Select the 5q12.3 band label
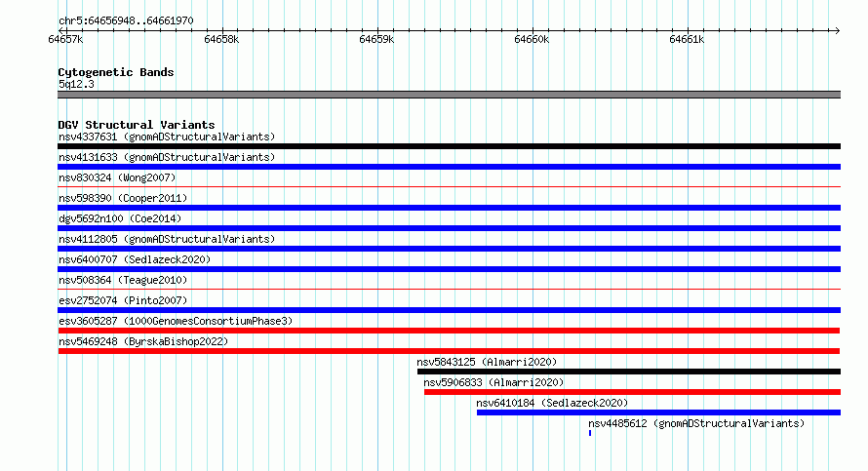Screen dimensions: 868x471 [x=76, y=84]
